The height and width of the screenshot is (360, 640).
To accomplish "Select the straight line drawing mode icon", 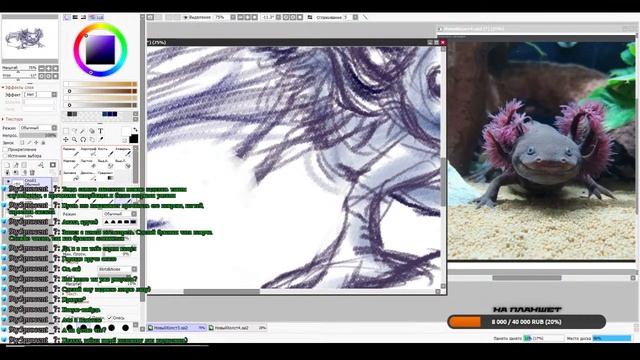I will (365, 17).
